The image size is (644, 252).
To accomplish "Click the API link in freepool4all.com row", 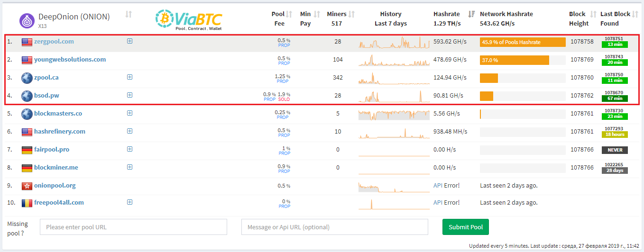I will (x=438, y=202).
